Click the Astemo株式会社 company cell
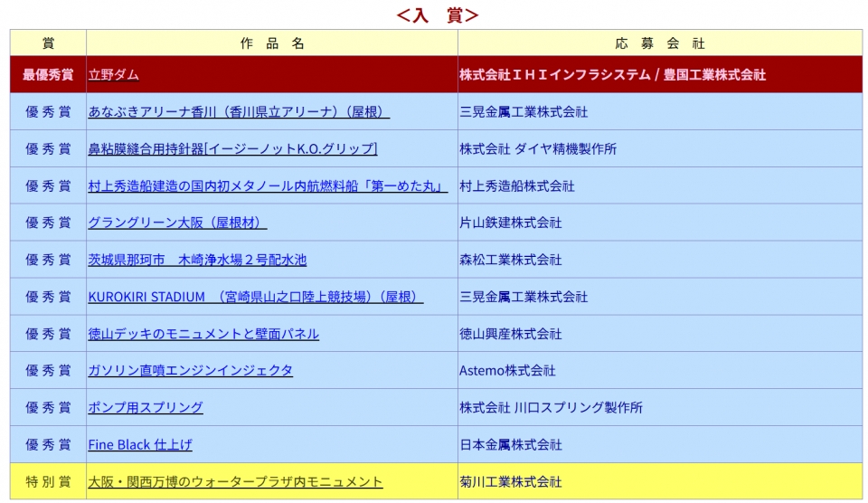The height and width of the screenshot is (503, 868). pos(507,371)
